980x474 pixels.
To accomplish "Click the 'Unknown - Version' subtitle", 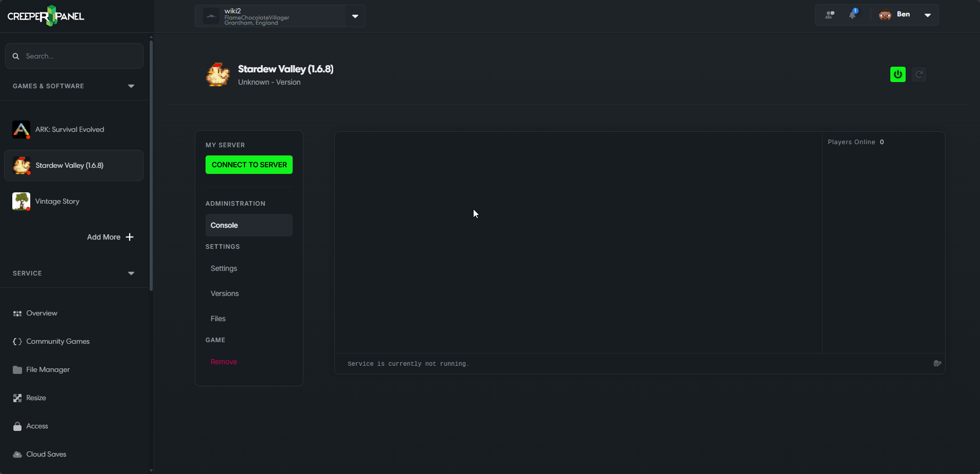I will coord(269,82).
